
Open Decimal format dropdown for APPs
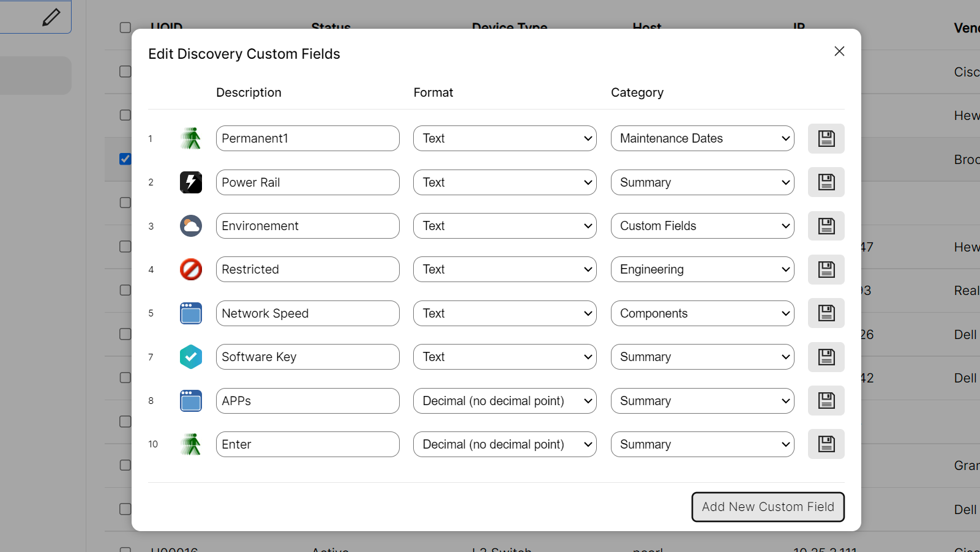(x=505, y=401)
